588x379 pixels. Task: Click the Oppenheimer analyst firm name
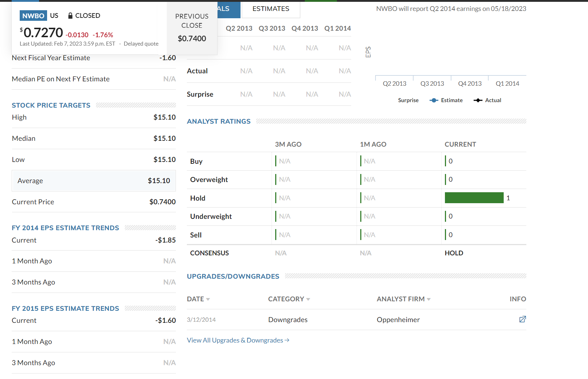click(398, 320)
